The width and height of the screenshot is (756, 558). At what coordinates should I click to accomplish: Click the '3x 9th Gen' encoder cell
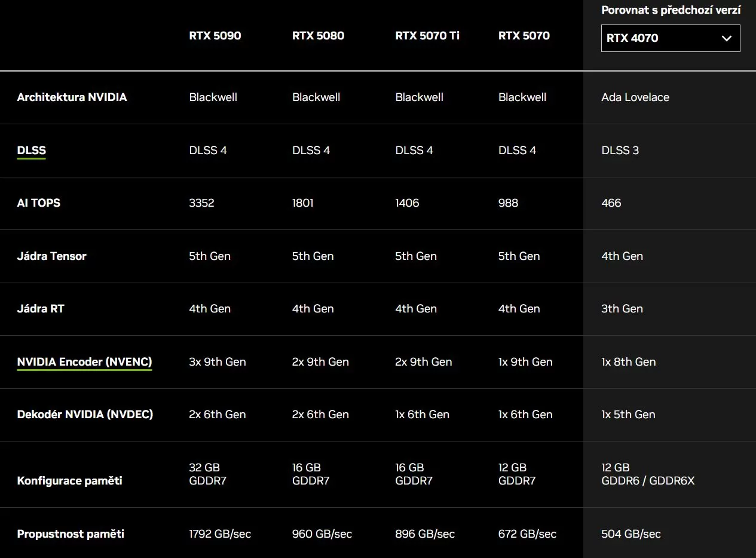click(218, 362)
